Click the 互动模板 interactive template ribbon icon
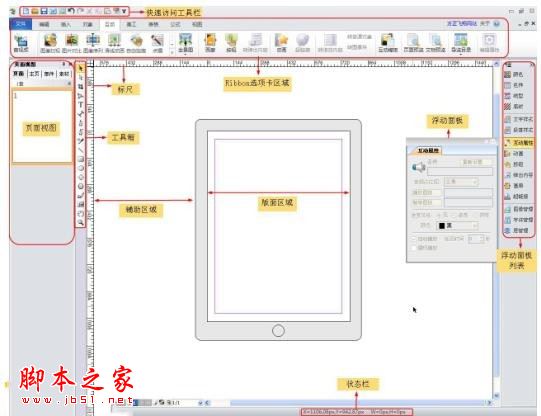Screen dimensions: 541x416 pyautogui.click(x=388, y=43)
